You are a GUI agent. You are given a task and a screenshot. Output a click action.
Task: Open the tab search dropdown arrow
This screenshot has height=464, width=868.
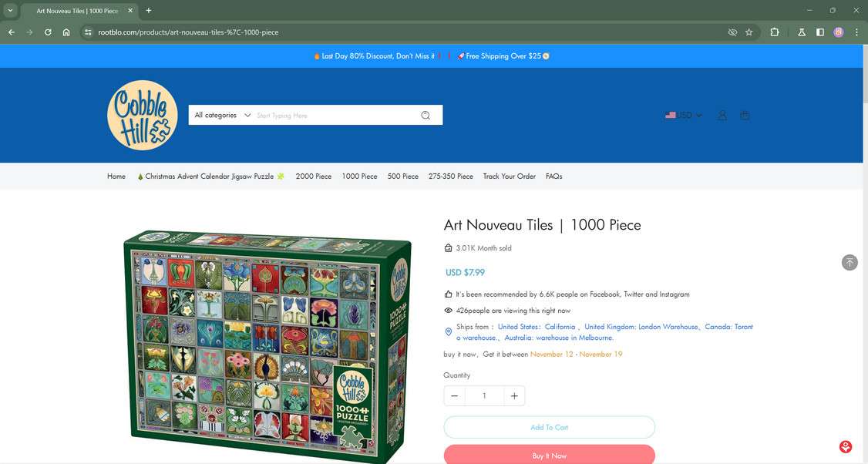[10, 11]
